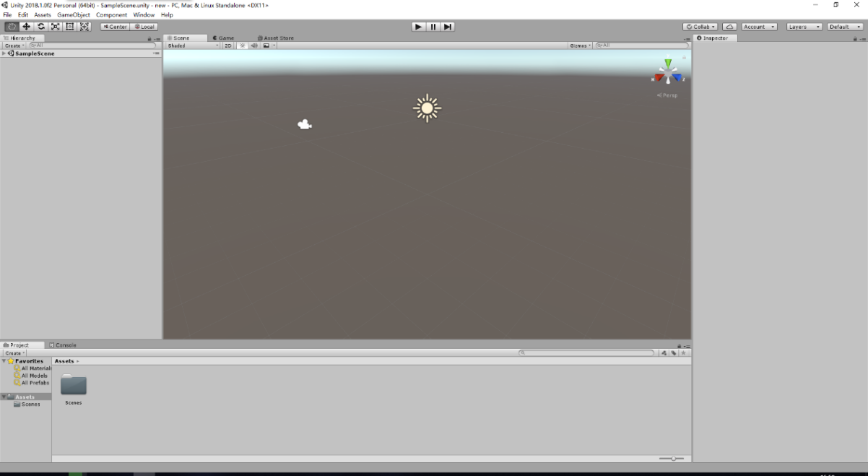
Task: Expand the SampleScene tree arrow
Action: coord(4,53)
